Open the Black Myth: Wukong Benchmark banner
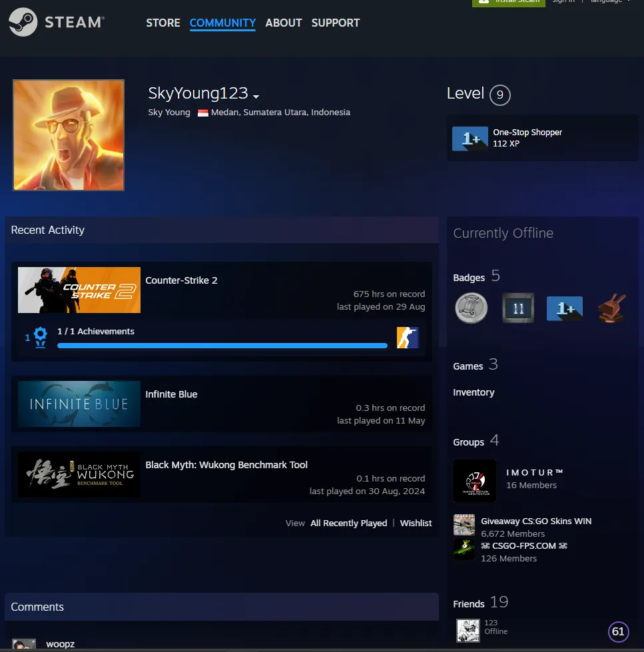Viewport: 644px width, 652px height. (79, 474)
